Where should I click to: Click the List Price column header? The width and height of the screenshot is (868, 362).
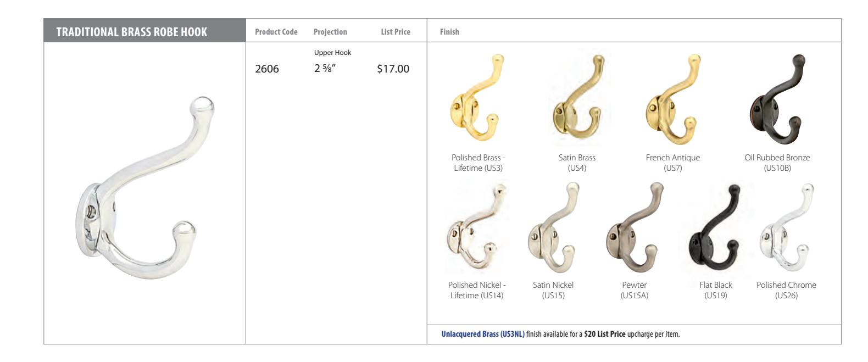(396, 32)
